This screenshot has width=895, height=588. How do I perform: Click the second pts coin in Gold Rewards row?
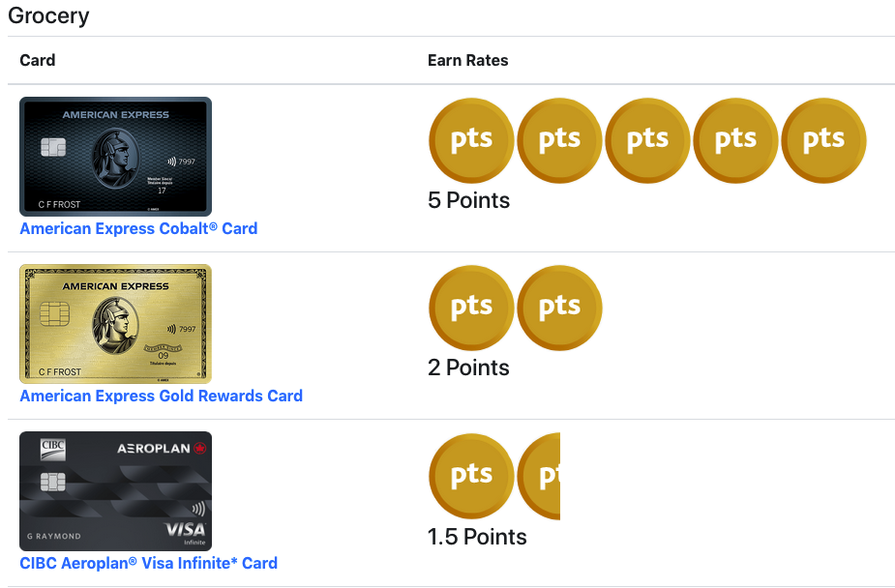[559, 308]
